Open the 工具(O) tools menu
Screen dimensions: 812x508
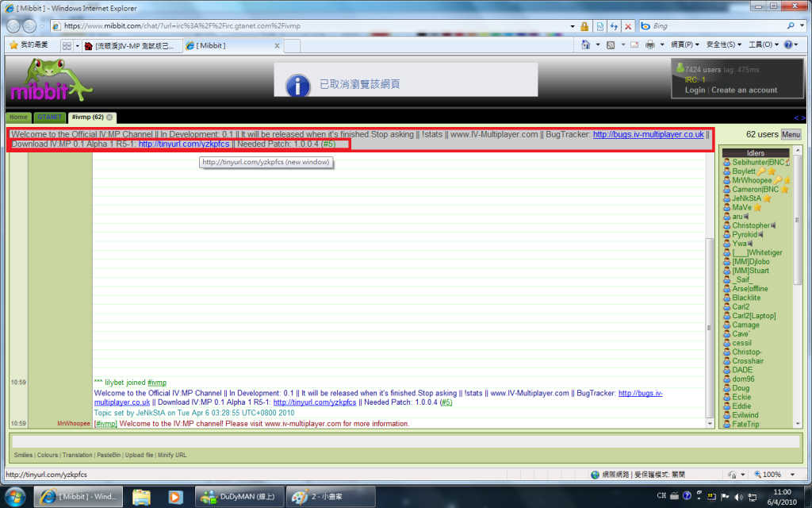coord(764,45)
